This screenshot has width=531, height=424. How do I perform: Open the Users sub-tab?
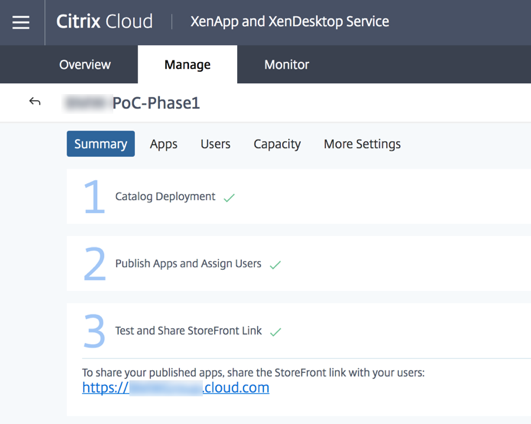tap(215, 144)
